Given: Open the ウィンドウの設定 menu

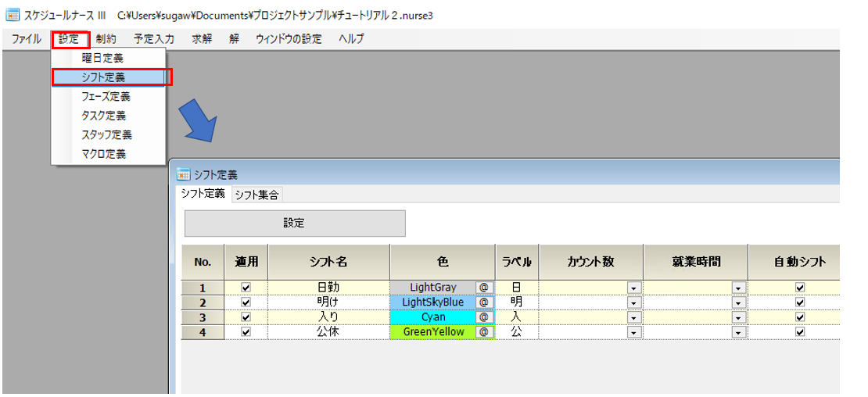Looking at the screenshot, I should 289,39.
